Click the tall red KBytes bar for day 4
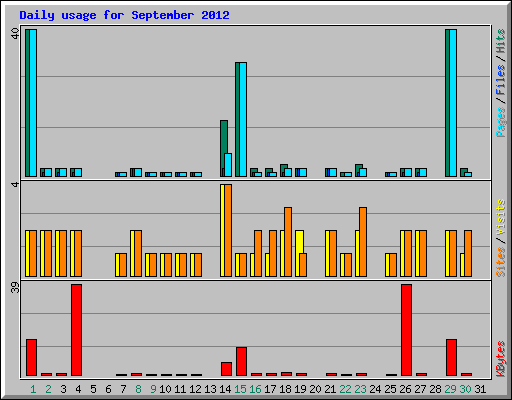The width and height of the screenshot is (512, 400). tap(76, 330)
